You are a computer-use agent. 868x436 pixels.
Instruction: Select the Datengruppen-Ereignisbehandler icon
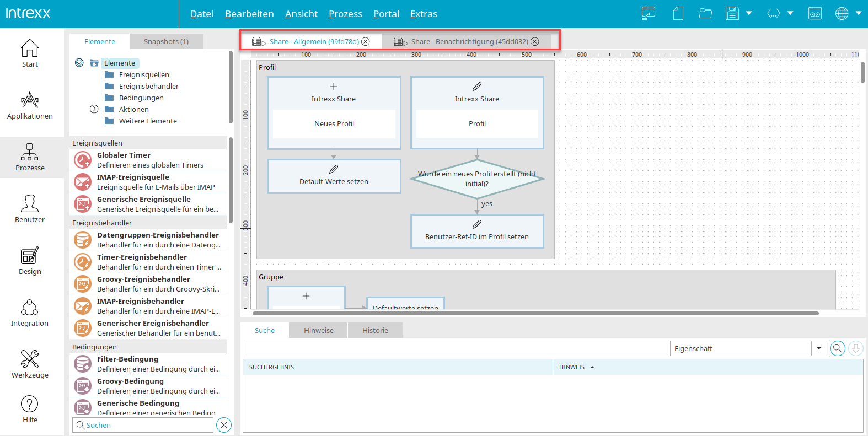click(83, 240)
